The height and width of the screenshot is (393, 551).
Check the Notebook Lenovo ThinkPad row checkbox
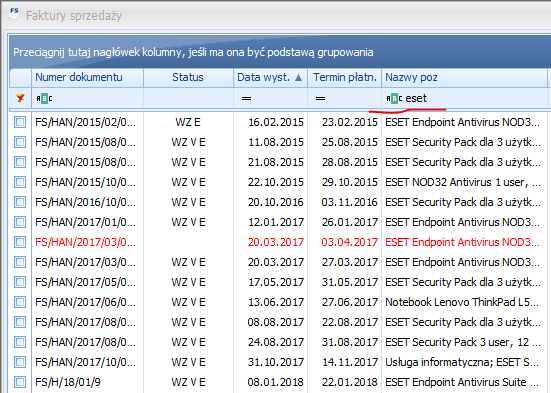coord(20,302)
